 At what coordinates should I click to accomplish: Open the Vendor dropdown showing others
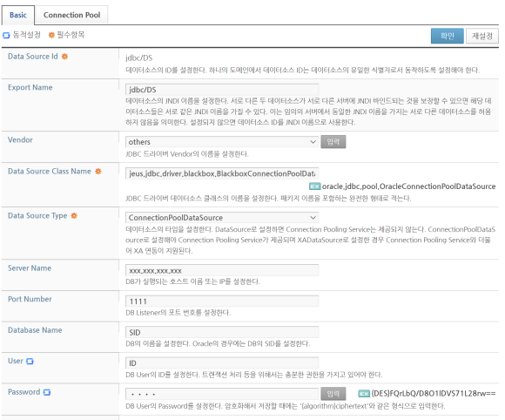pyautogui.click(x=222, y=142)
